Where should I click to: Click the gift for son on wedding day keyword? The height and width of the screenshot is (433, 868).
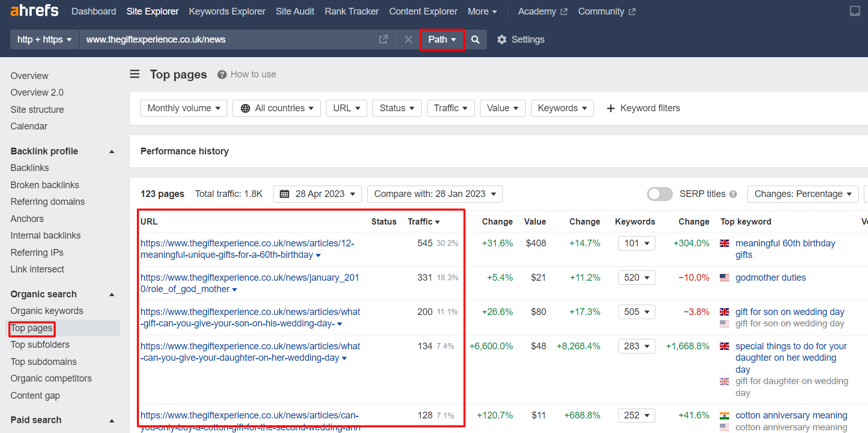(789, 312)
